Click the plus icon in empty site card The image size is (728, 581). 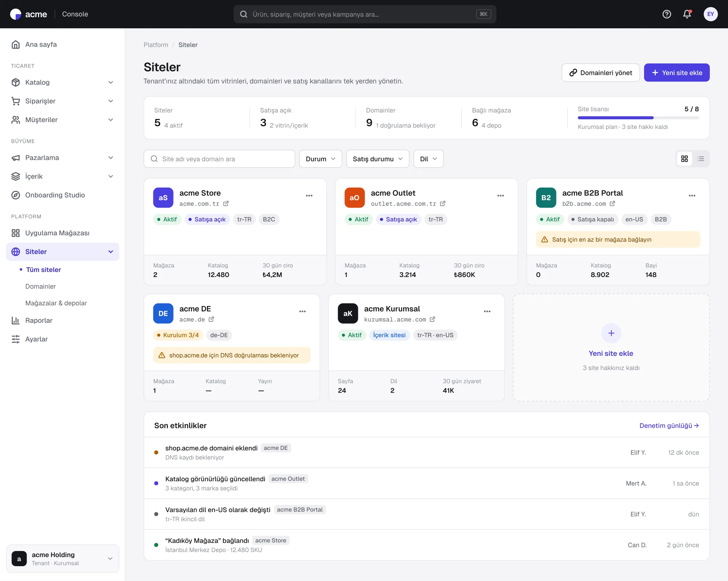(x=611, y=333)
